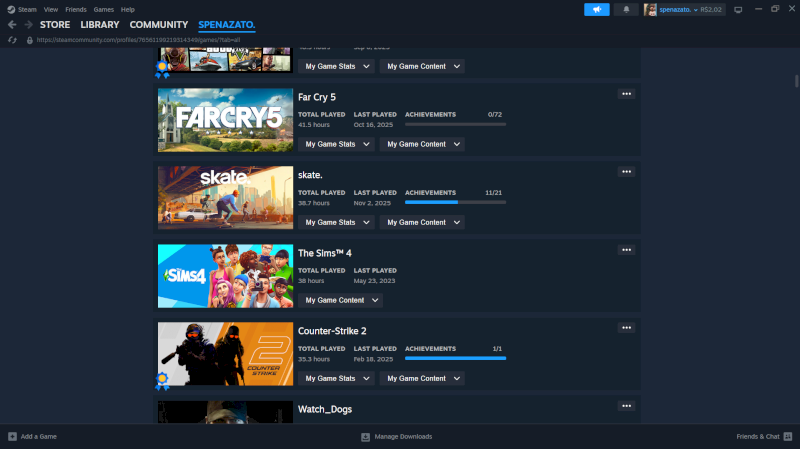Click The Sims 4 cover thumbnail

(226, 276)
